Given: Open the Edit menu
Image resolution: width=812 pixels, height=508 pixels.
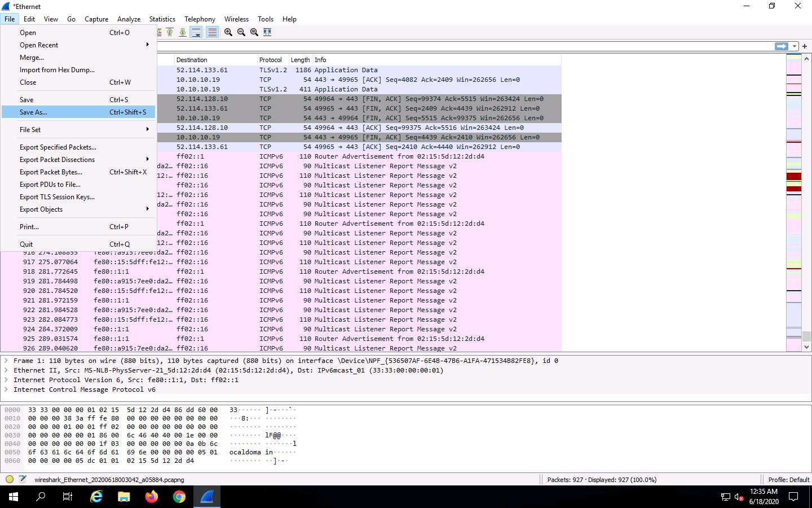Looking at the screenshot, I should [29, 19].
